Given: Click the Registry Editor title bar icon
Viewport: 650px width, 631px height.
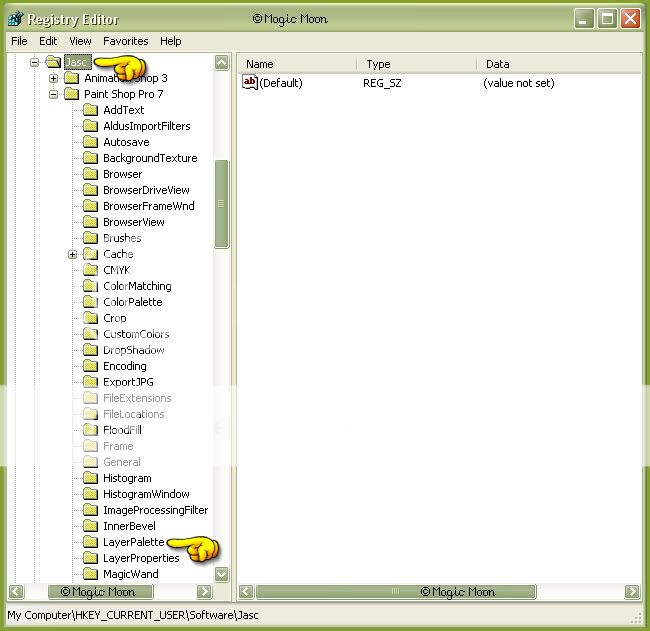Looking at the screenshot, I should pyautogui.click(x=15, y=18).
